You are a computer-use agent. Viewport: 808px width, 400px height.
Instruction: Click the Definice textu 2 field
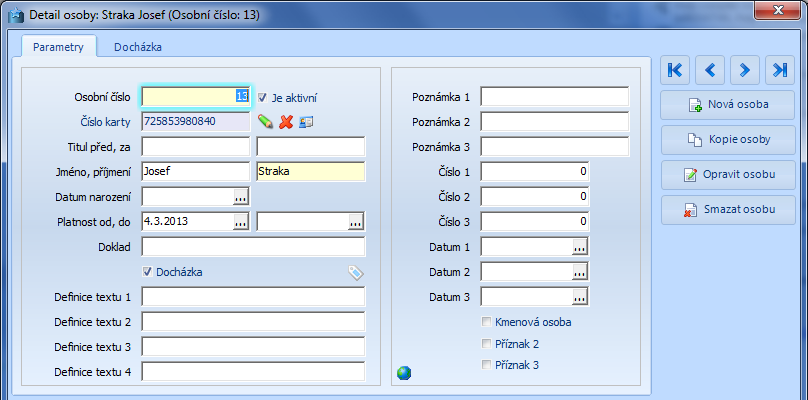[x=254, y=322]
